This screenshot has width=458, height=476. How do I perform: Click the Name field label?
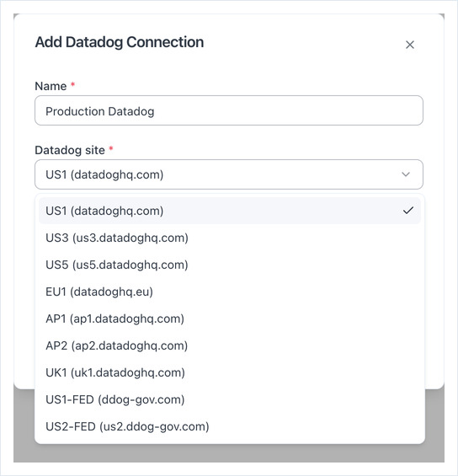pyautogui.click(x=51, y=86)
